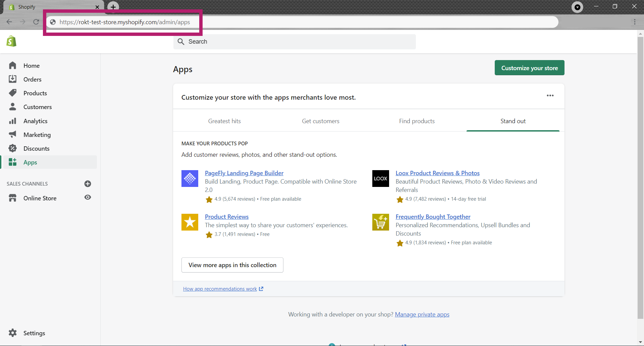Click the browser forward arrow
The width and height of the screenshot is (644, 346).
23,22
